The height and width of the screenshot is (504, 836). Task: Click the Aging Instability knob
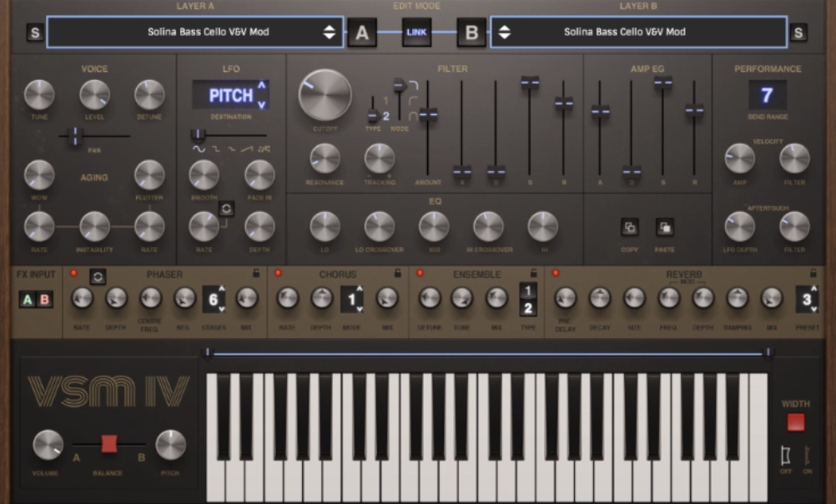click(x=94, y=227)
